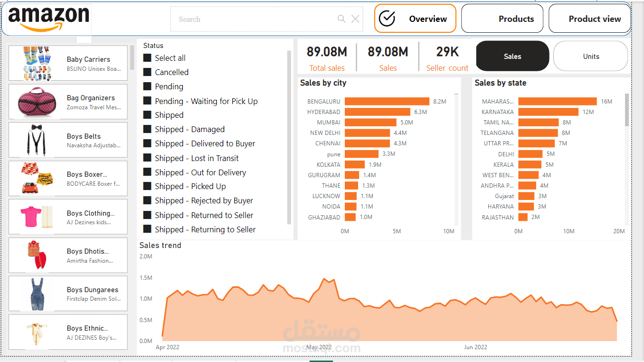Select the TAMIL NADU state bar
Screen dimensions: 644x362
tap(539, 122)
